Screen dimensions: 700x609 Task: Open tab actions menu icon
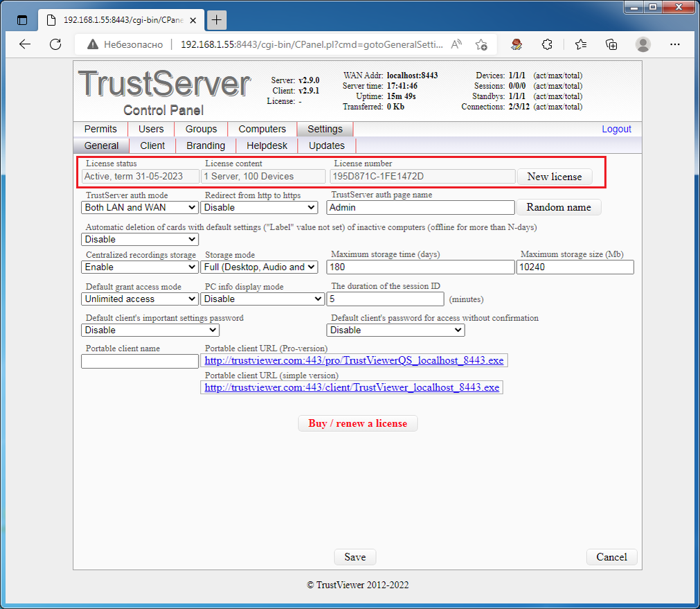pyautogui.click(x=22, y=20)
